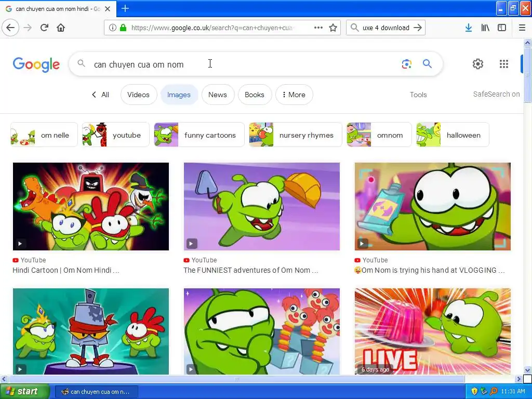The height and width of the screenshot is (399, 532).
Task: Switch to the Videos tab
Action: (x=138, y=95)
